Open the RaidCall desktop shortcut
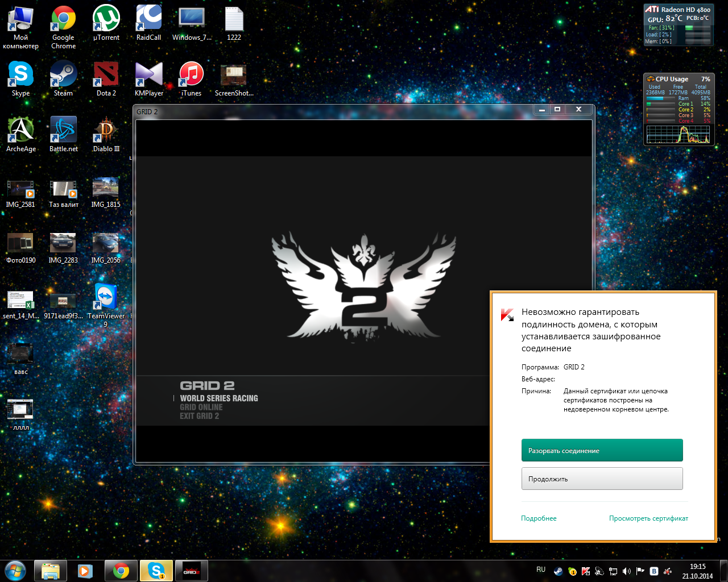The width and height of the screenshot is (728, 582). pos(148,24)
